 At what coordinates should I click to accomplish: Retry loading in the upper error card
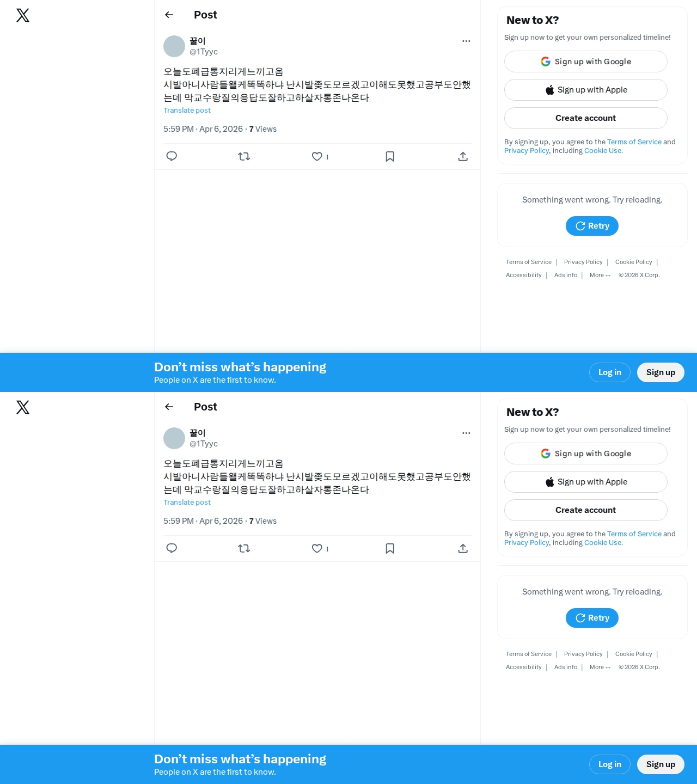592,226
